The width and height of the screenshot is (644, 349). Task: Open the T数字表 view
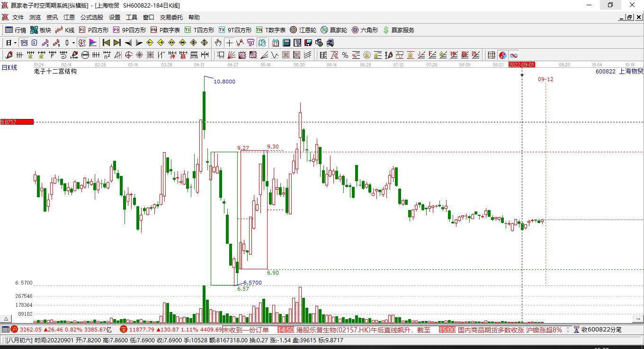pos(271,30)
